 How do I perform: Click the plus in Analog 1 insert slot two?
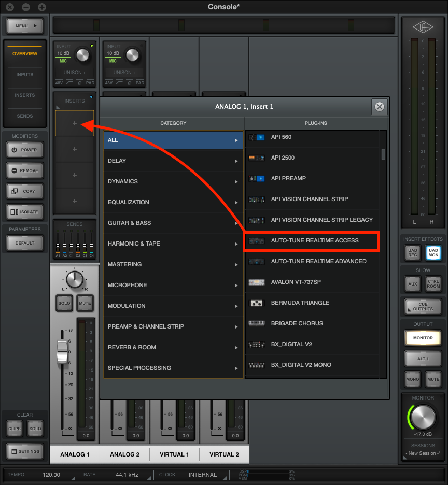point(75,149)
